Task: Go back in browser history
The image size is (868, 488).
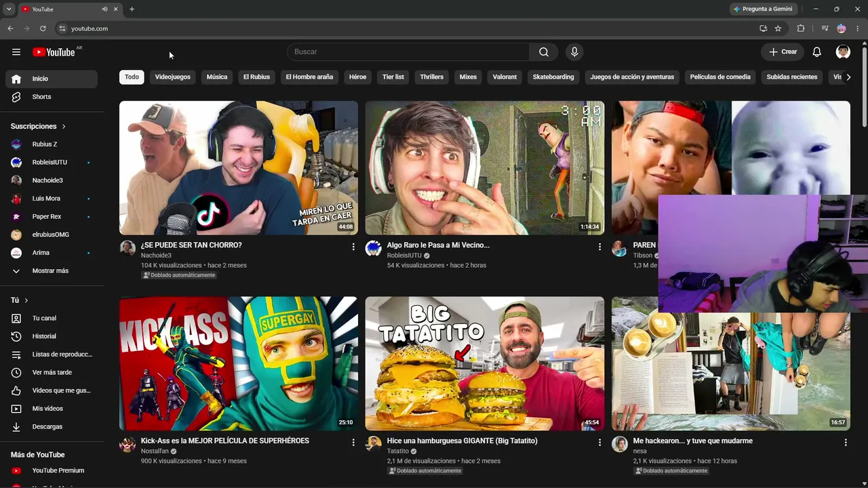Action: click(10, 28)
